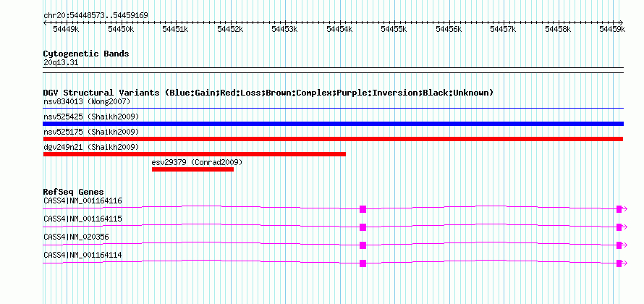
Task: Click the thin blue nsv834013 variant line
Action: 333,108
